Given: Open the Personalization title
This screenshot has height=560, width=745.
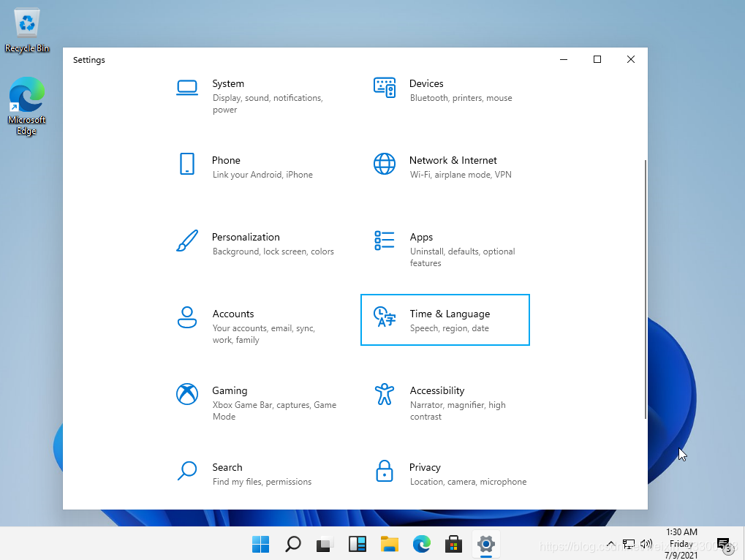Looking at the screenshot, I should (x=246, y=237).
